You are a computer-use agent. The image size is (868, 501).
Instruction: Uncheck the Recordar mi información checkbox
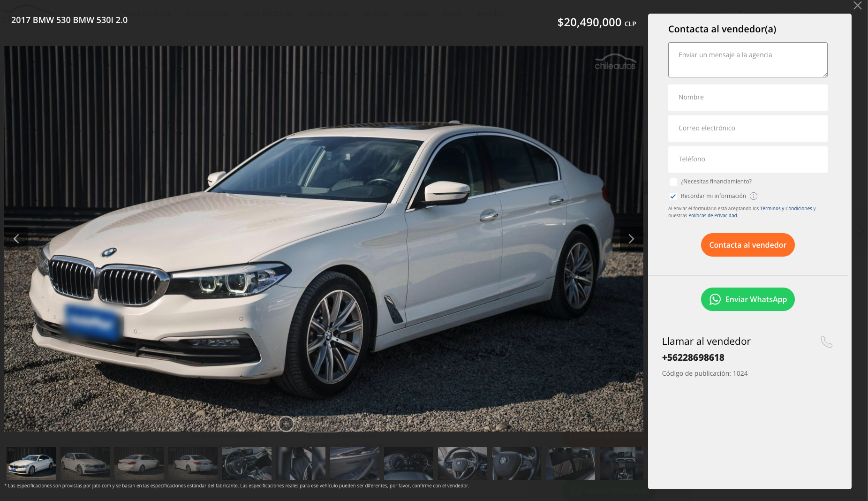coord(673,197)
